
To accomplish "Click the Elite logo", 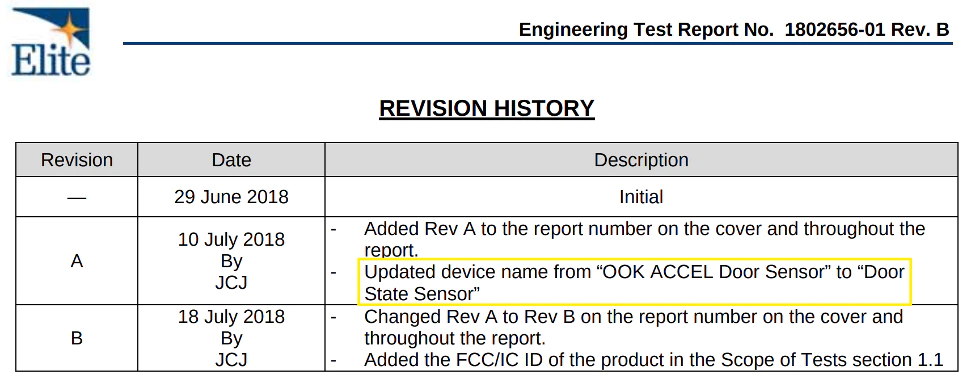I will tap(51, 42).
